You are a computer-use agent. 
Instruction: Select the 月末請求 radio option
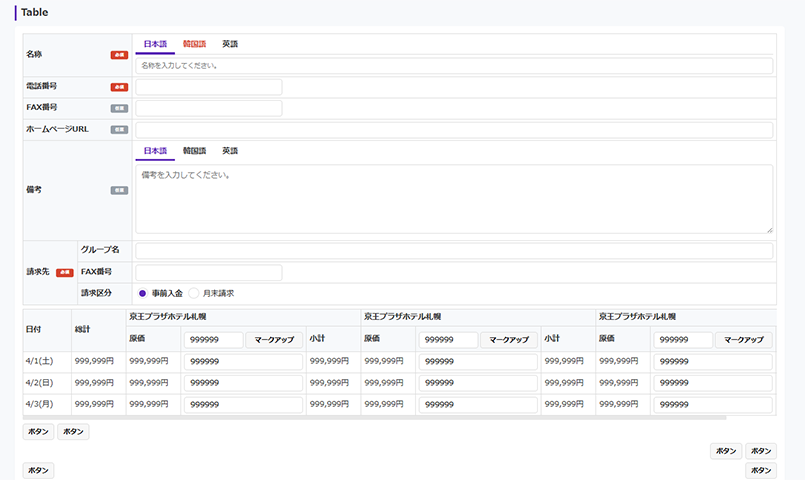tap(194, 293)
